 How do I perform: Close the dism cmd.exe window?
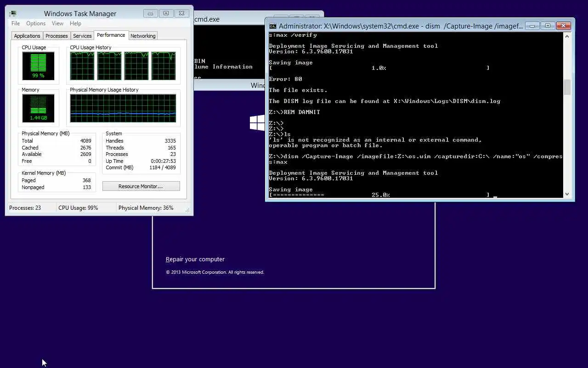tap(563, 26)
